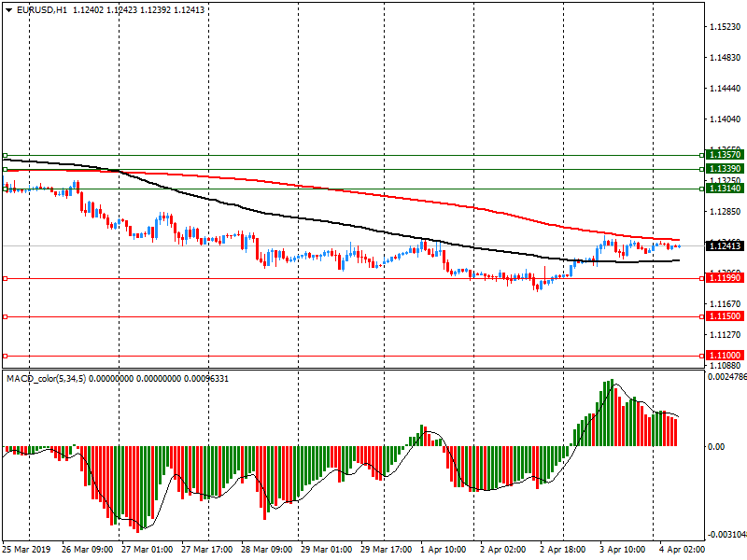Click the EURUSD,H1 chart symbol title
This screenshot has height=560, width=747.
click(x=41, y=9)
